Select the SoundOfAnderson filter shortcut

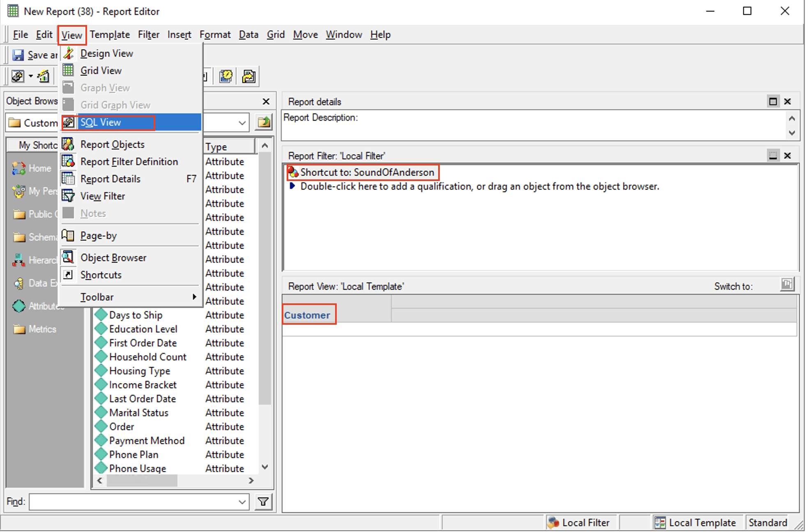[367, 172]
